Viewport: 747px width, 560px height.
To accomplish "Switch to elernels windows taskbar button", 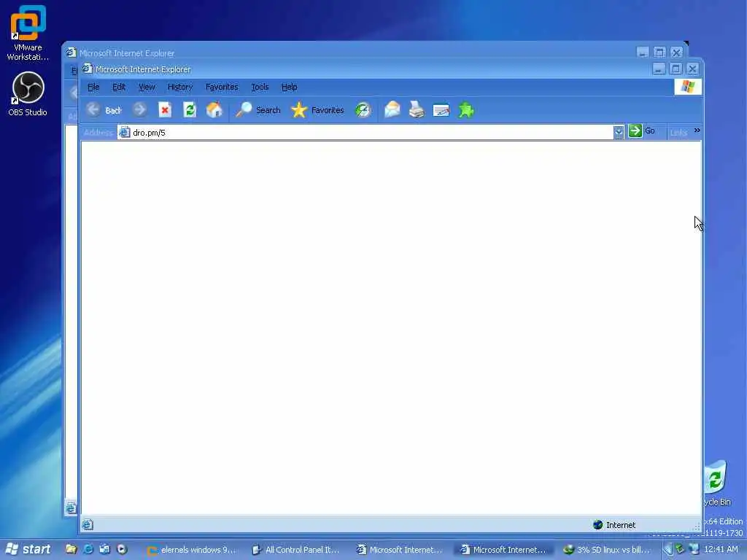I will tap(192, 550).
